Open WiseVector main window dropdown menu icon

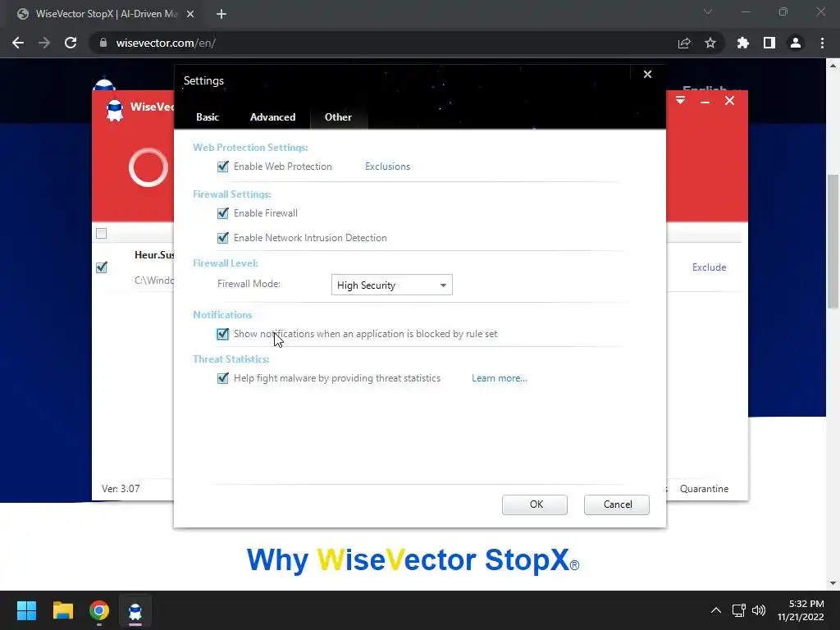tap(680, 101)
